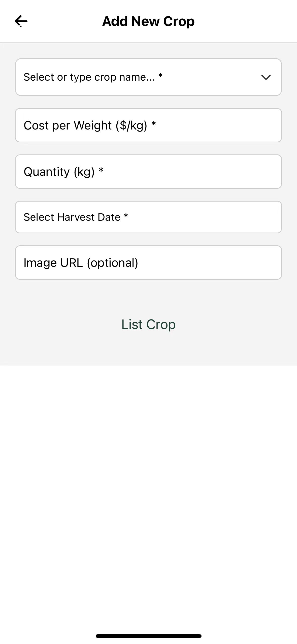The height and width of the screenshot is (644, 297).
Task: Tap the "($/kg)" unit text
Action: [x=131, y=126]
